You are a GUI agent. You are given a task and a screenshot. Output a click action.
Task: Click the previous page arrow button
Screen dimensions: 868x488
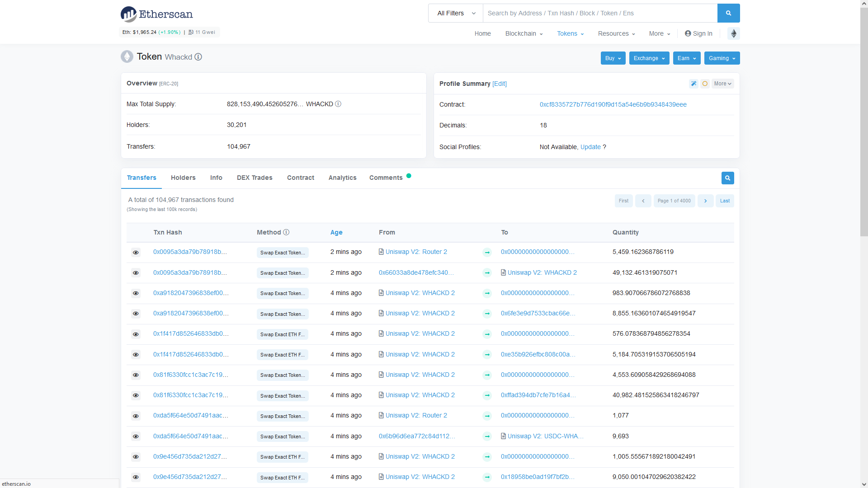[x=643, y=201]
